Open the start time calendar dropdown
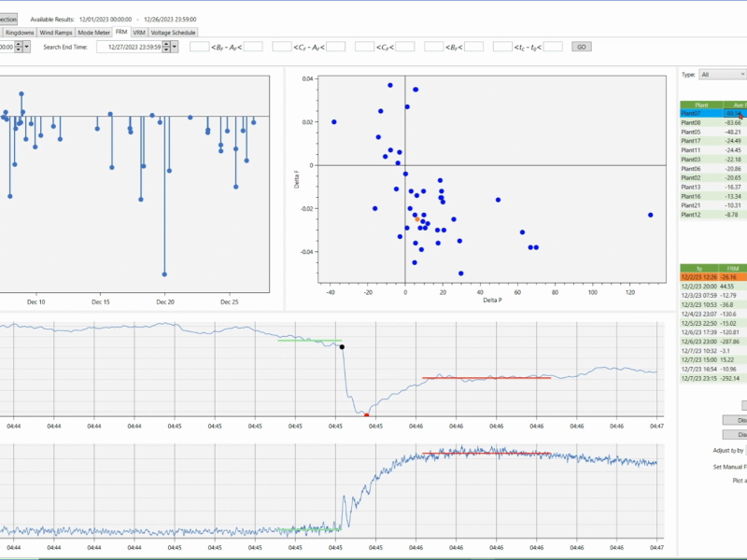Image resolution: width=747 pixels, height=560 pixels. (x=27, y=46)
